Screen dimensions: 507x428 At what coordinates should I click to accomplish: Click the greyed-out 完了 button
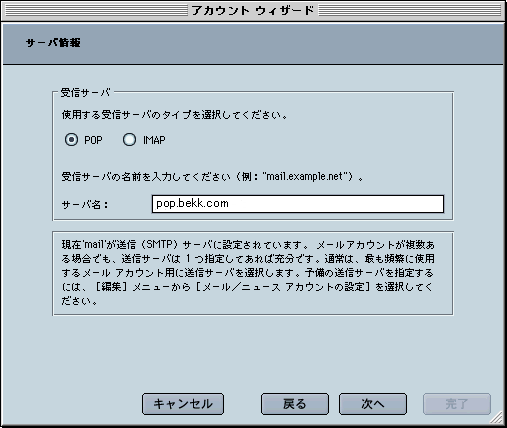(457, 404)
